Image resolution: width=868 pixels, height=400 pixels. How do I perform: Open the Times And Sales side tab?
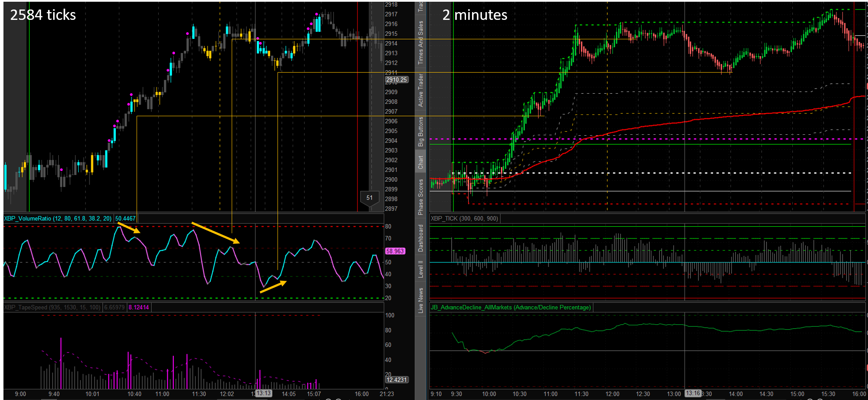420,42
